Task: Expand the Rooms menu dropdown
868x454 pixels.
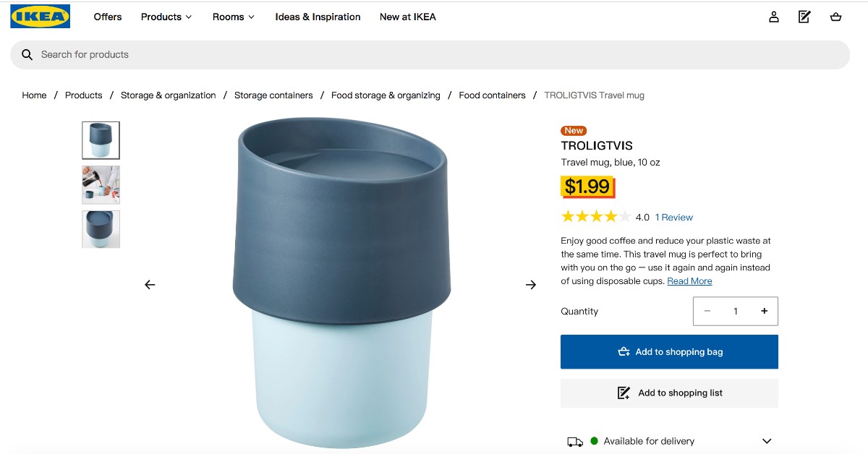Action: pyautogui.click(x=234, y=17)
